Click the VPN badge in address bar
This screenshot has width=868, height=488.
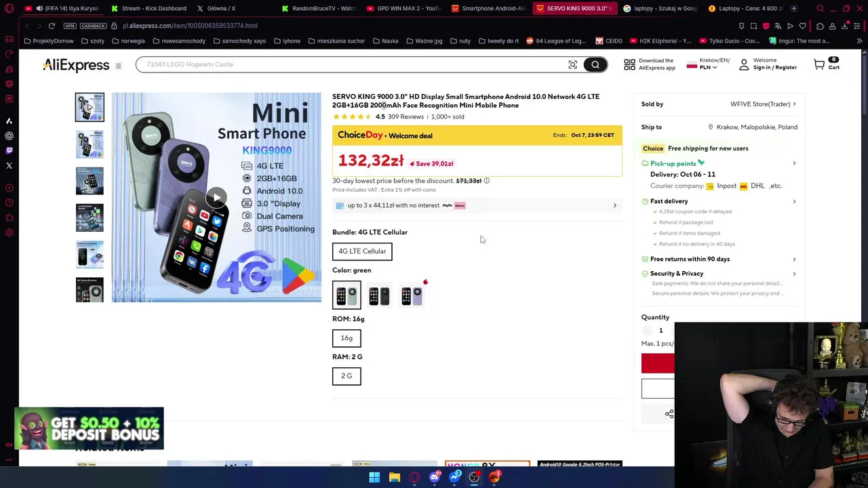point(70,26)
